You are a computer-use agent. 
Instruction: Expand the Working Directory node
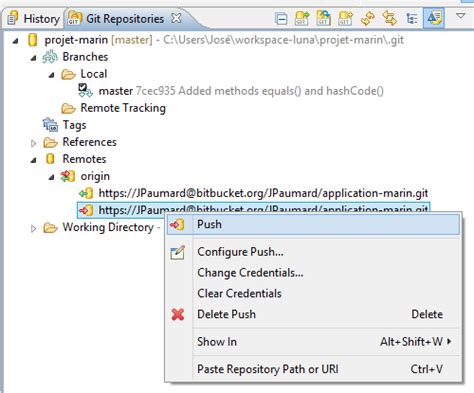33,228
